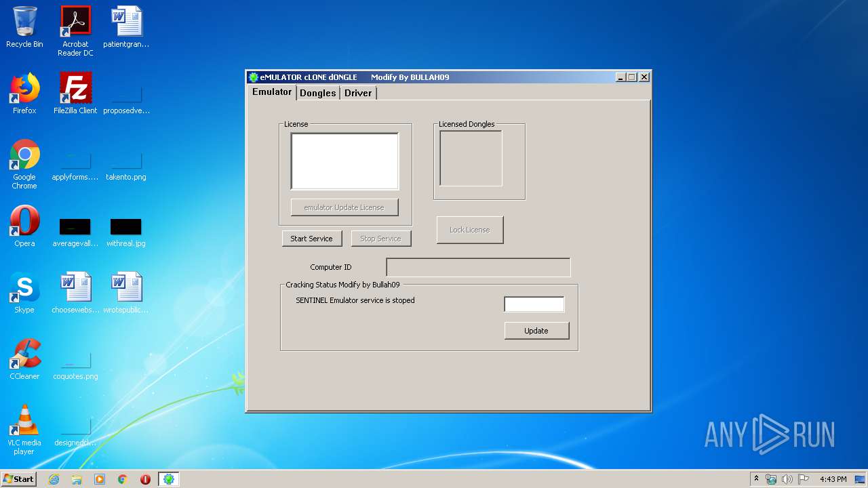Launch VLC media player shortcut
This screenshot has height=488, width=868.
tap(24, 430)
